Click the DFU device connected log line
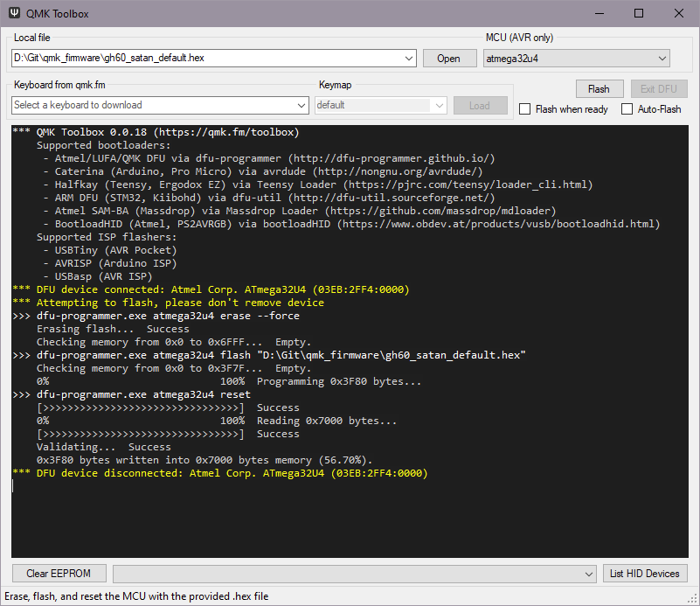This screenshot has width=700, height=606. tap(211, 289)
